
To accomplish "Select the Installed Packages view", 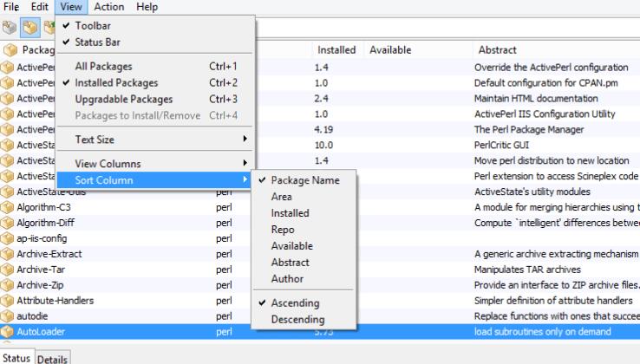I will pyautogui.click(x=155, y=83).
